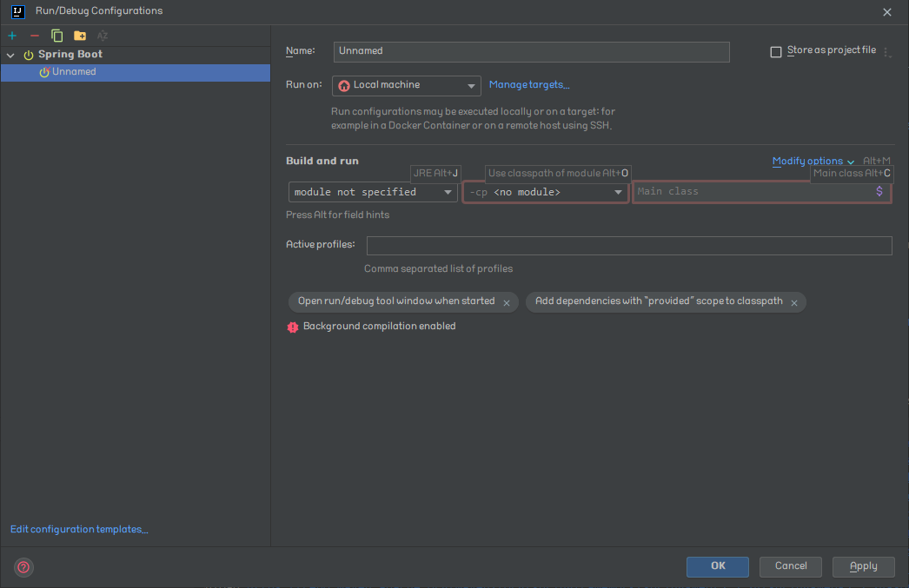Click the Comma separated list of profiles hint
The image size is (909, 588).
pos(438,268)
